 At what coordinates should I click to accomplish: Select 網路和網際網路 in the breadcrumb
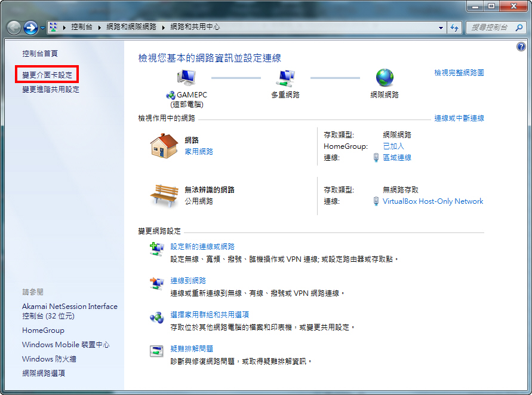coord(131,27)
